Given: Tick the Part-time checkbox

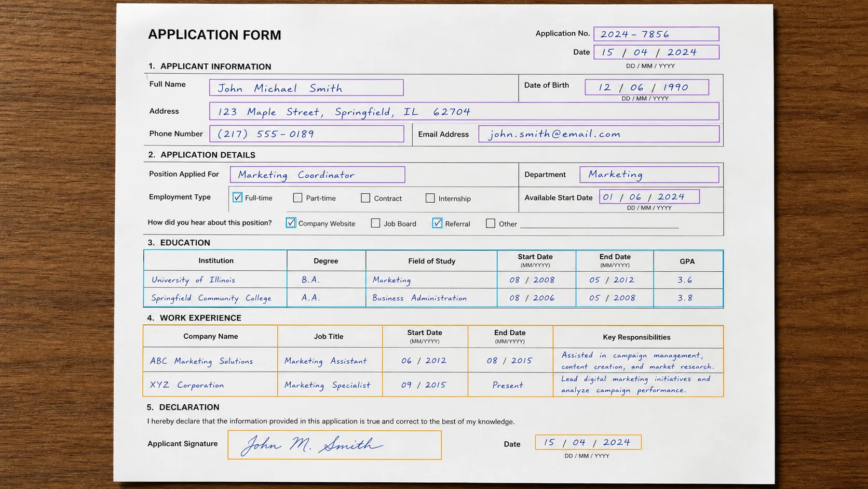Looking at the screenshot, I should (x=297, y=197).
